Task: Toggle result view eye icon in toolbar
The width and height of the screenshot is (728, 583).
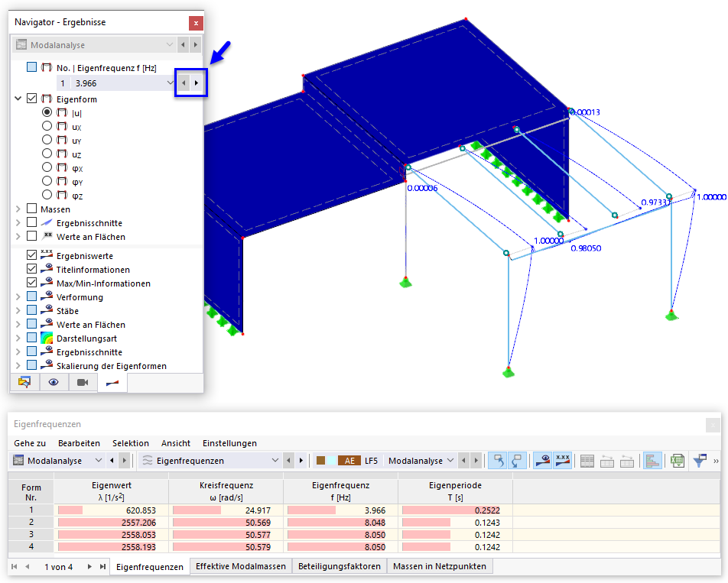Action: [542, 461]
